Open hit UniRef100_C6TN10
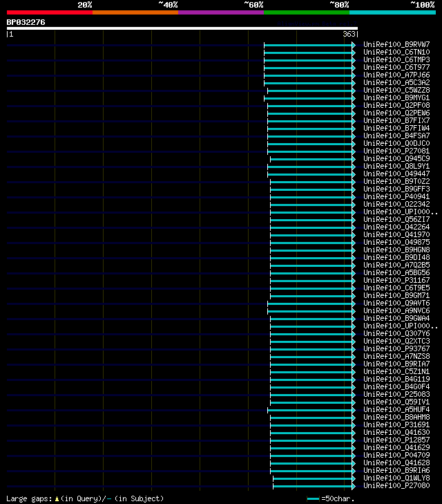Viewport: 442px width, 504px height. click(396, 52)
